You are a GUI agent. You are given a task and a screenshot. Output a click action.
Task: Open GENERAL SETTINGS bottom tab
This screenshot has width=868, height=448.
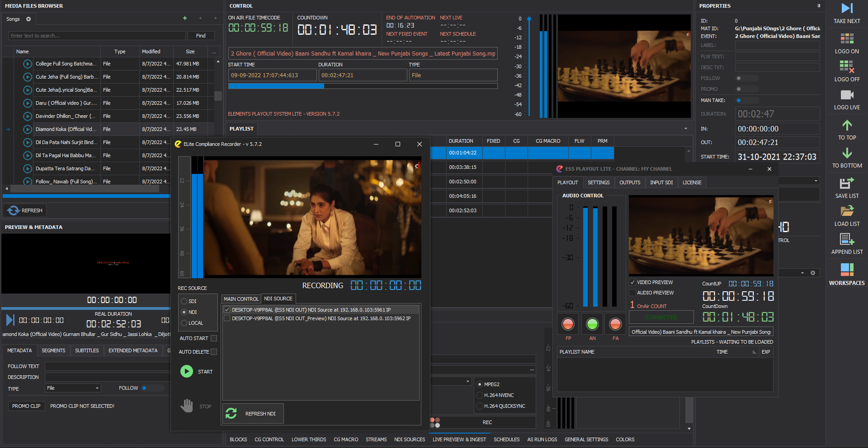(586, 439)
